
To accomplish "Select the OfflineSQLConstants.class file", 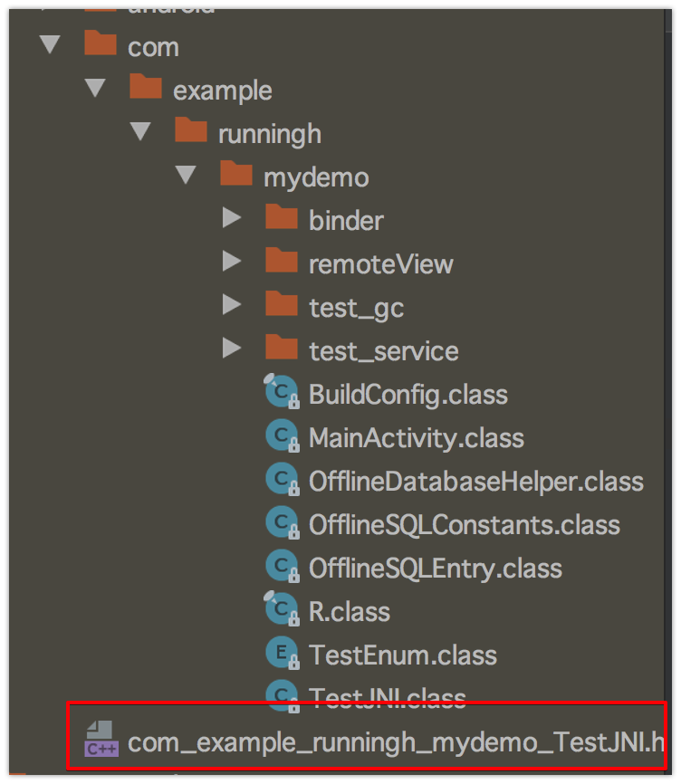I will 464,525.
